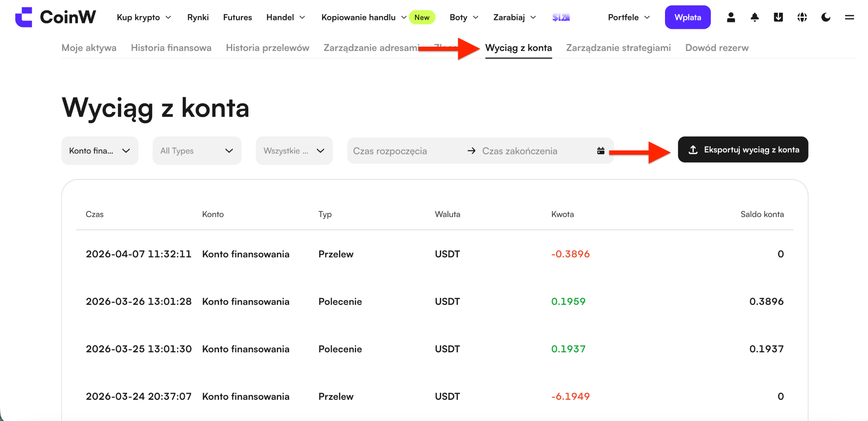Expand the Handel dropdown

(286, 17)
